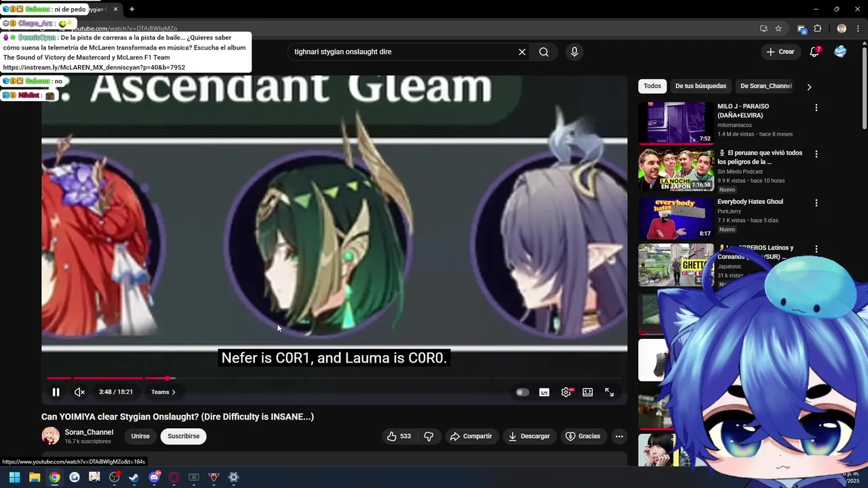Open the Chrome three-dot menu
Viewport: 868px width, 488px height.
pos(857,28)
